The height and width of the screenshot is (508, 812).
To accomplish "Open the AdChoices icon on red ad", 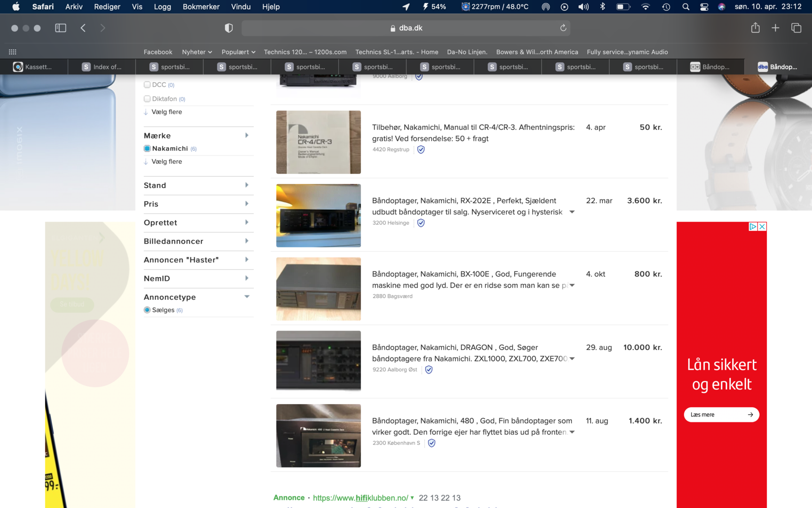I will pyautogui.click(x=753, y=227).
